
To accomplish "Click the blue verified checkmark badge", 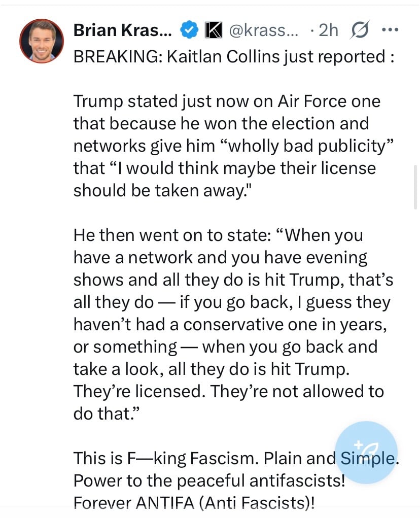I will 190,31.
